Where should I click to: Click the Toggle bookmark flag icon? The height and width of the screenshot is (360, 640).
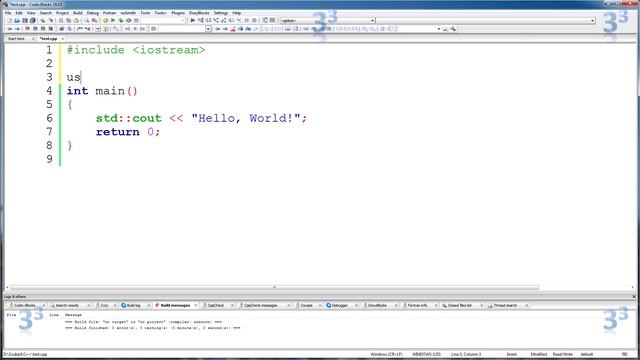(27, 29)
